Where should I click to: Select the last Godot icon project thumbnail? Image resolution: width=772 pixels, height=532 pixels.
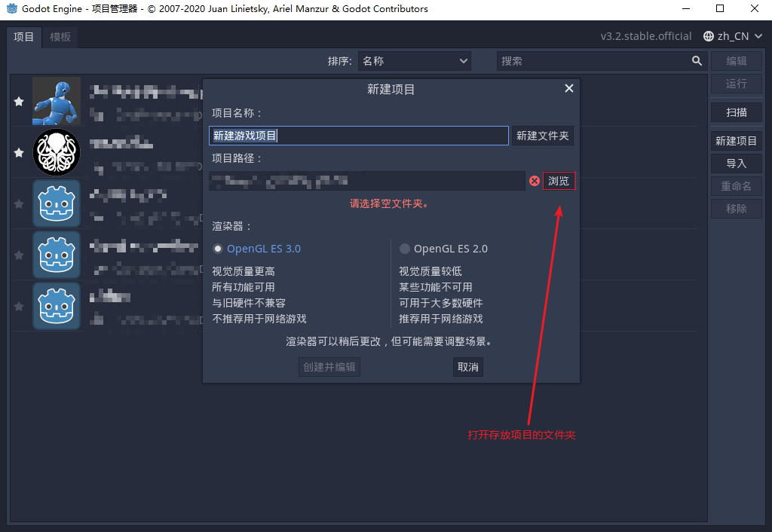click(x=57, y=306)
